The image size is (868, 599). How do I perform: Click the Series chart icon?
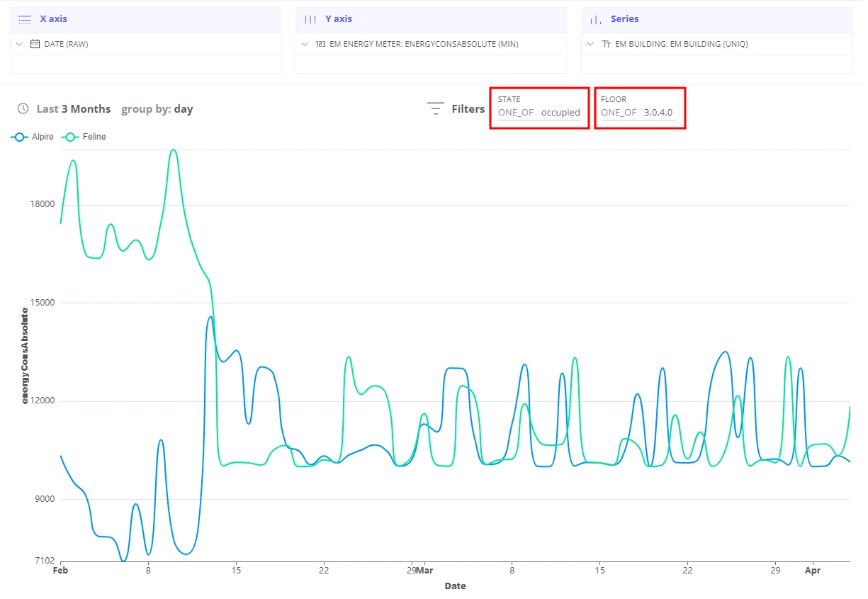tap(595, 20)
